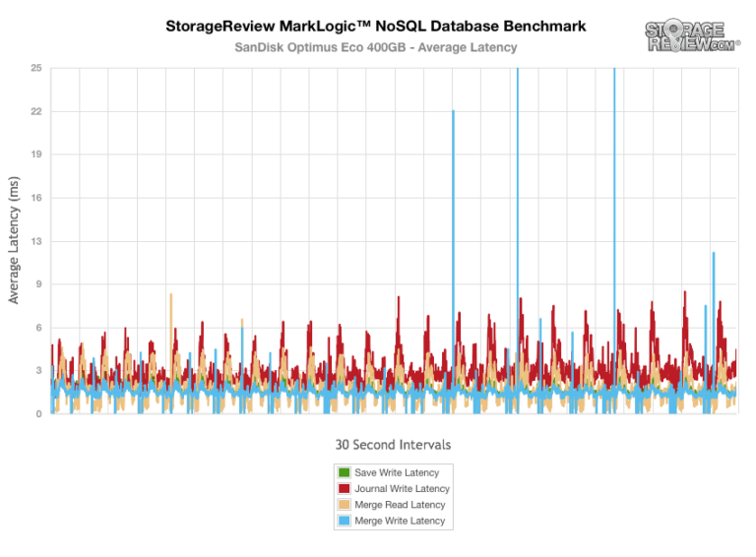756x557 pixels.
Task: Click the tan Merge Read Latency swatch
Action: pyautogui.click(x=344, y=505)
